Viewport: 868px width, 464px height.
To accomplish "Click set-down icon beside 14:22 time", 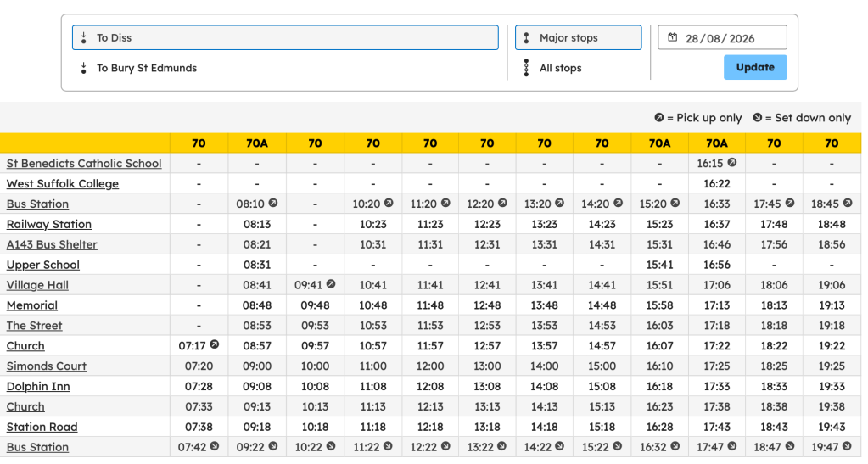I will pyautogui.click(x=560, y=445).
